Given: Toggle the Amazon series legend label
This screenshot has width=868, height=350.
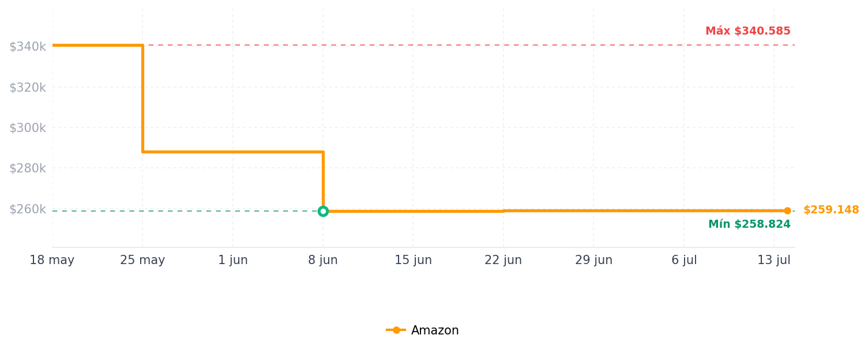Looking at the screenshot, I should coord(435,330).
